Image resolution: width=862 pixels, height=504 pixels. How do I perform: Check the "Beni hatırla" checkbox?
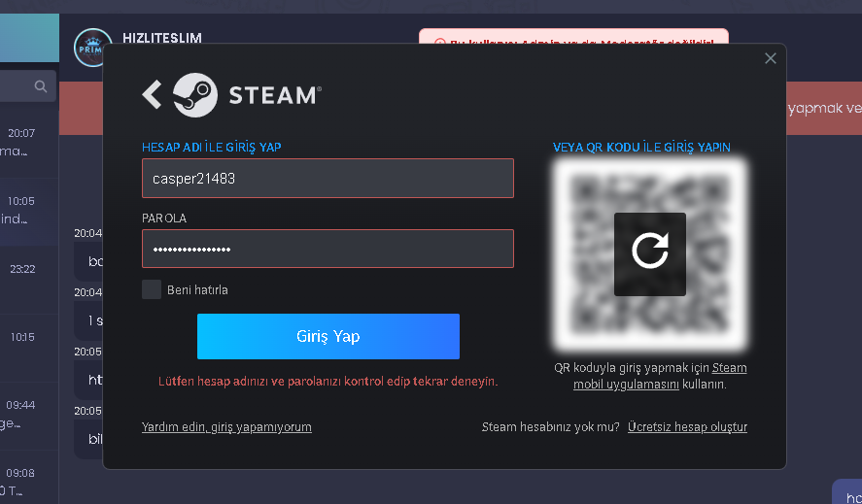point(152,289)
